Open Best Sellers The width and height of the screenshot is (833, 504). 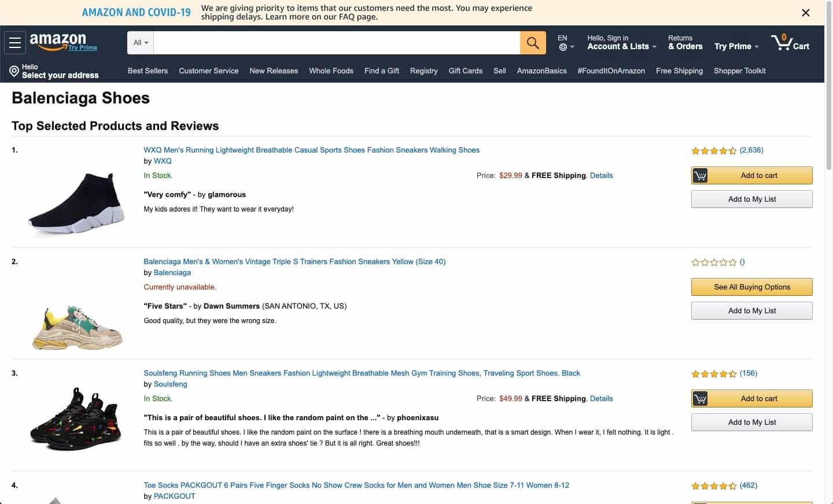[148, 71]
